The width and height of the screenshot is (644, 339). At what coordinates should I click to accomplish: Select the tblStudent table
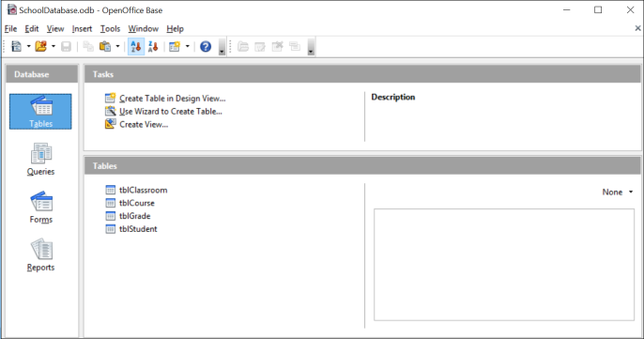point(138,229)
